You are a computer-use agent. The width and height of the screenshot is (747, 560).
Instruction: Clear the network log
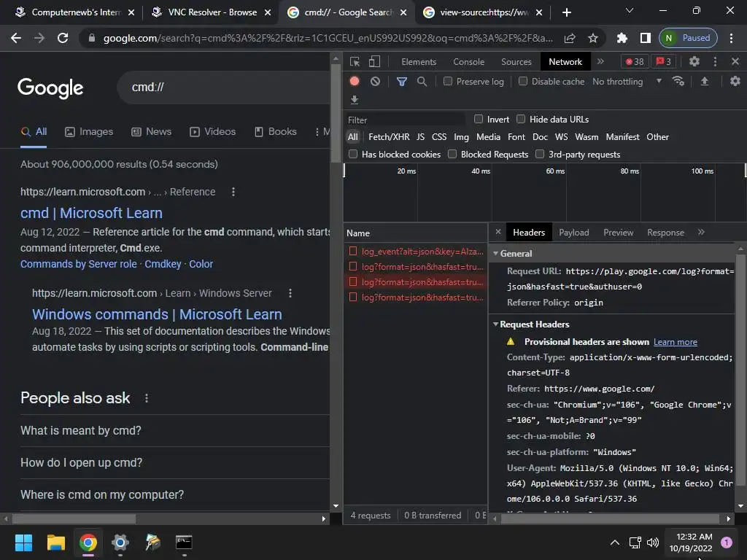[x=376, y=82]
